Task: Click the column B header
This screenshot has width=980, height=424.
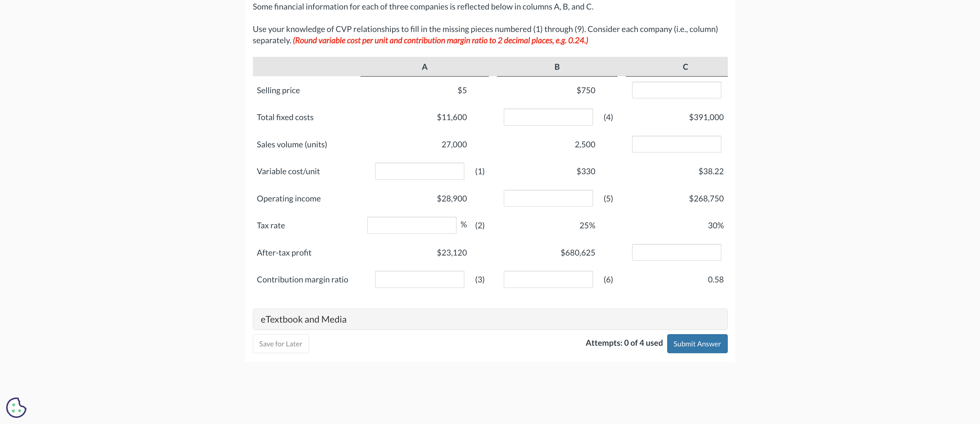Action: coord(557,67)
